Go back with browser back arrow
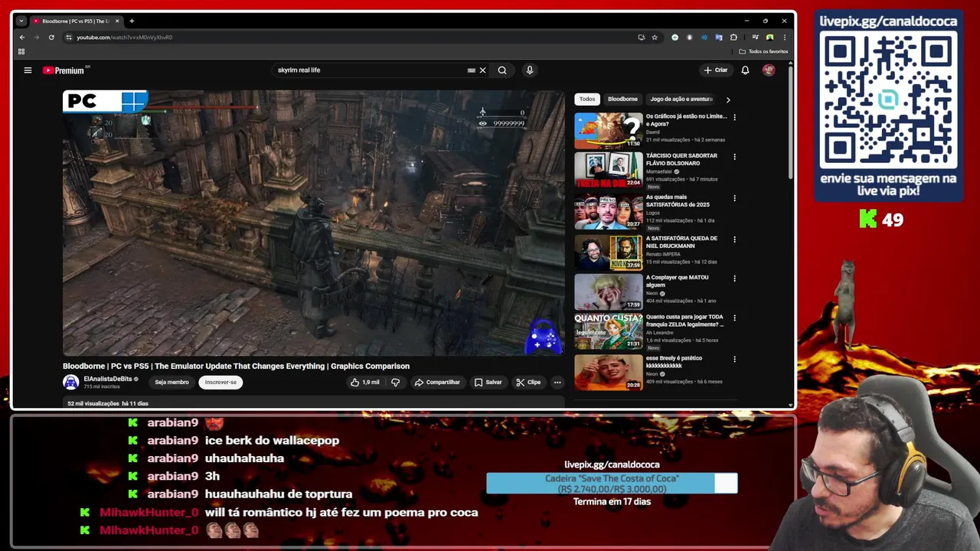Viewport: 980px width, 551px height. 22,37
